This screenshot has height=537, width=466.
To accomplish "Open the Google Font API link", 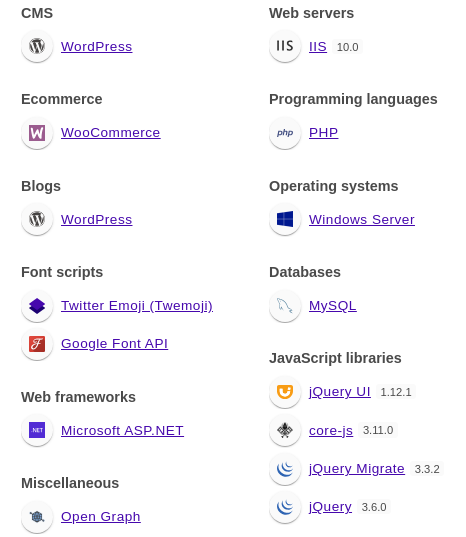I will pos(114,344).
